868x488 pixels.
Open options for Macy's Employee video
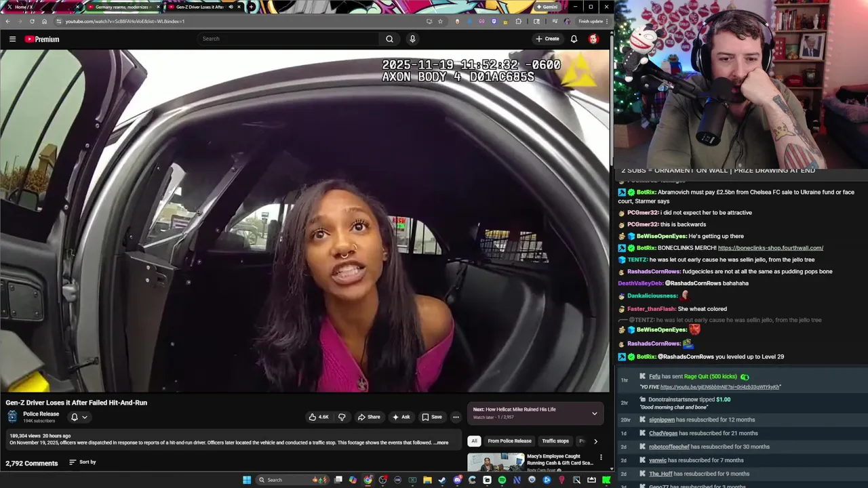(x=601, y=457)
